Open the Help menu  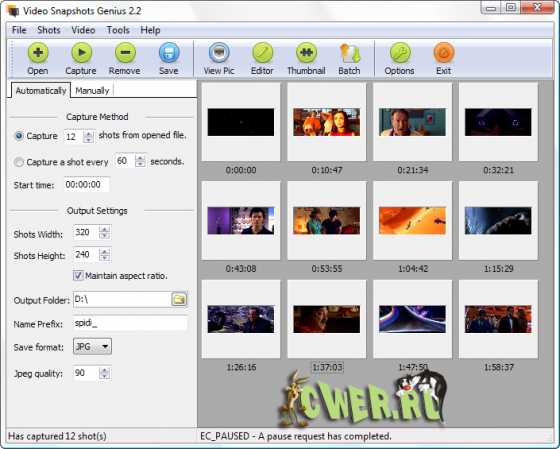(150, 30)
